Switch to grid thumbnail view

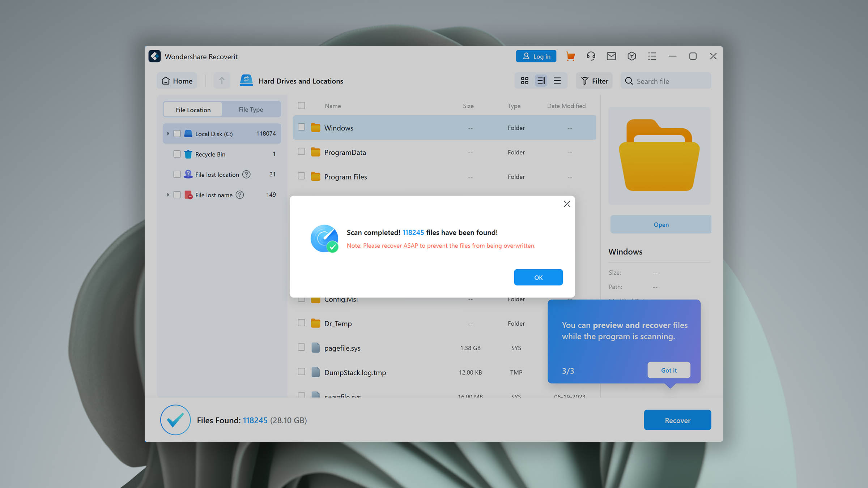(524, 81)
